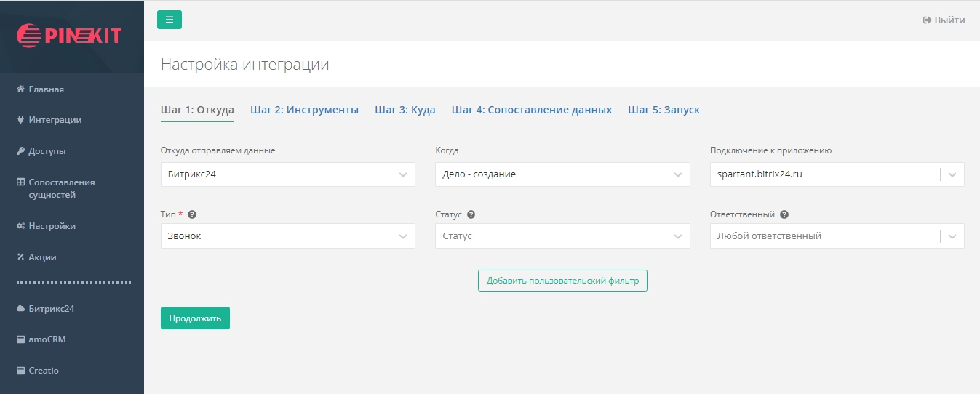
Task: Click the Выйти logout link
Action: (x=944, y=20)
